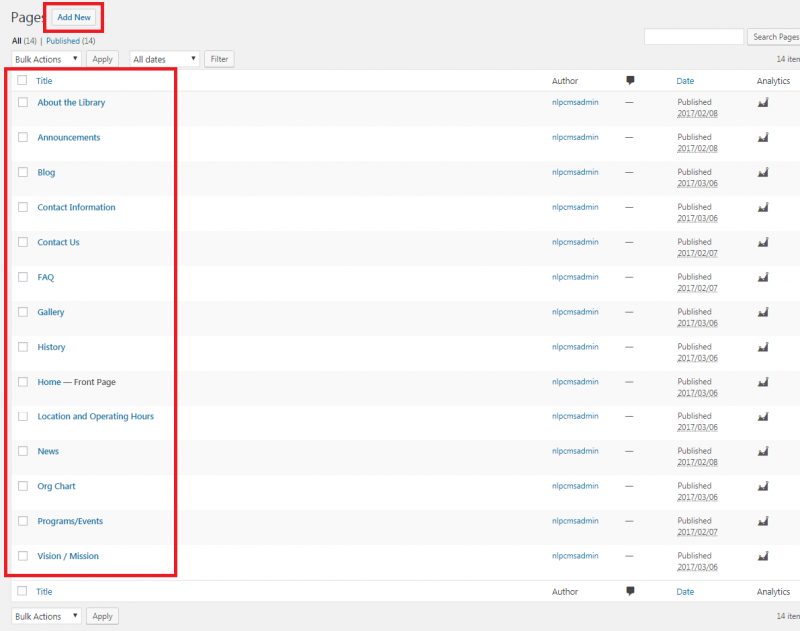Sort by comments bubble icon in table footer
Screen dimensions: 800x631
click(x=630, y=591)
